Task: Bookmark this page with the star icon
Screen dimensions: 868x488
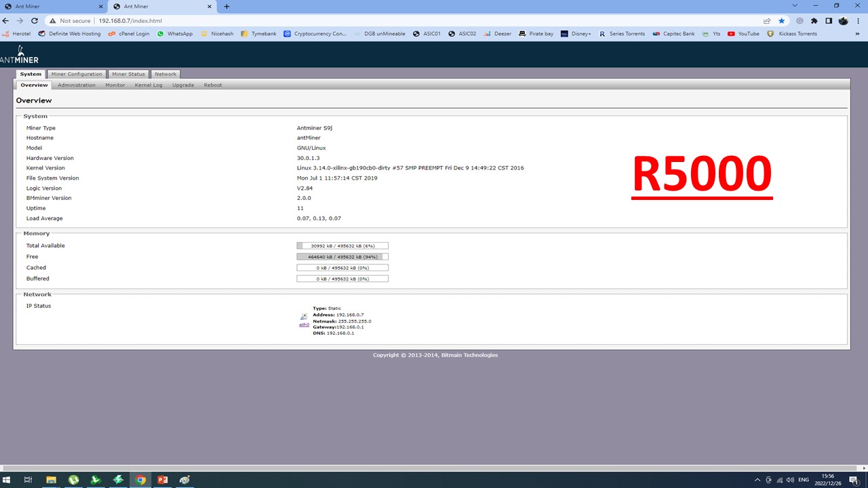Action: tap(782, 21)
